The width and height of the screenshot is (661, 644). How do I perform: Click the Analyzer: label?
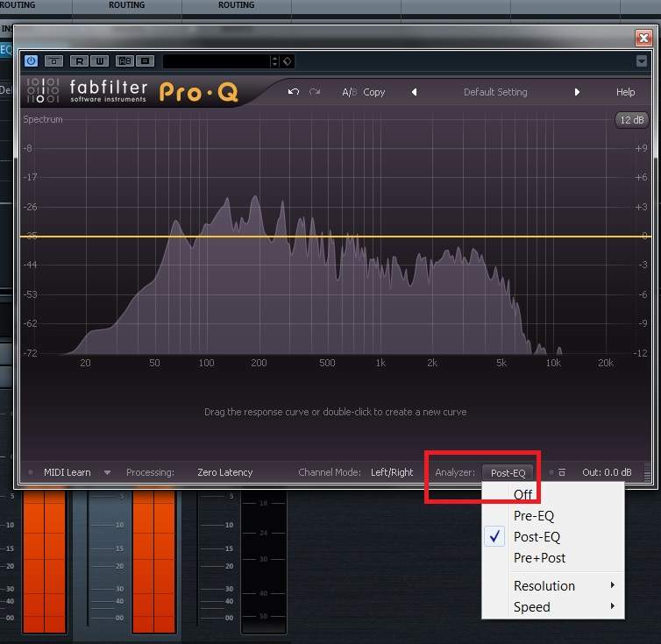pyautogui.click(x=455, y=472)
